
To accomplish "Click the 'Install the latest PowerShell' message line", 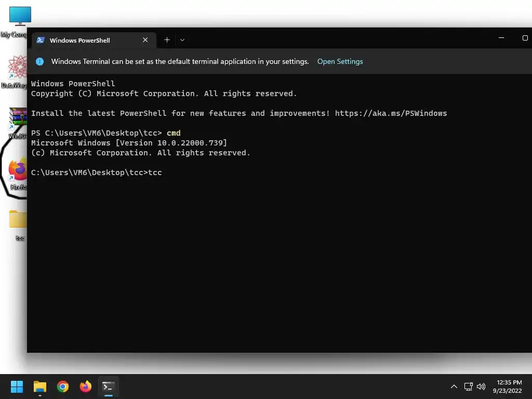I will [x=239, y=113].
